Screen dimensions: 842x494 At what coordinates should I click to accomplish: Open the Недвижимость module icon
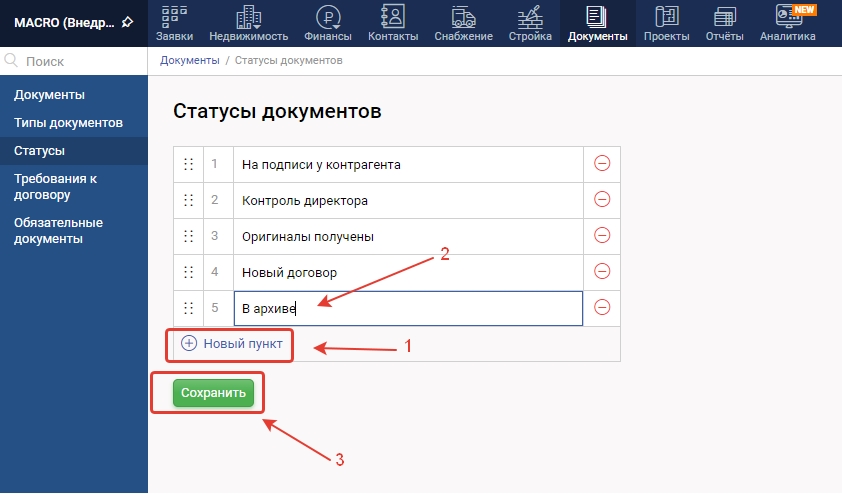click(x=248, y=17)
